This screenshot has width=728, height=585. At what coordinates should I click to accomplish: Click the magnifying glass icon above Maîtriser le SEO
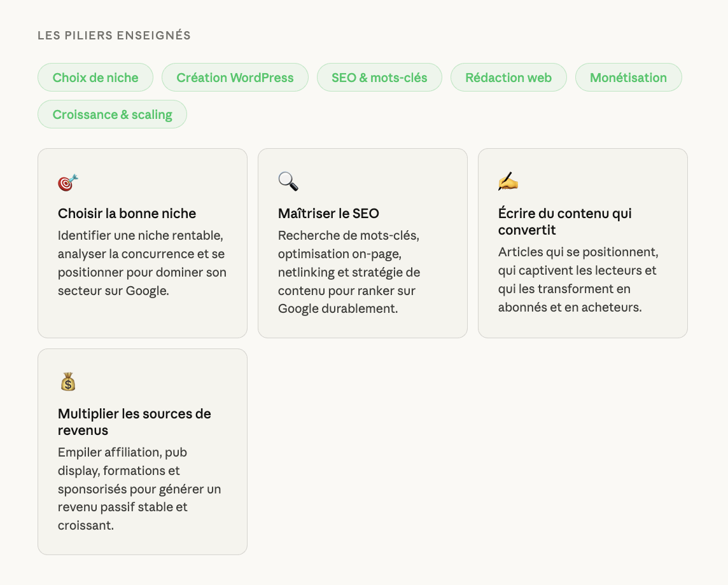(288, 182)
